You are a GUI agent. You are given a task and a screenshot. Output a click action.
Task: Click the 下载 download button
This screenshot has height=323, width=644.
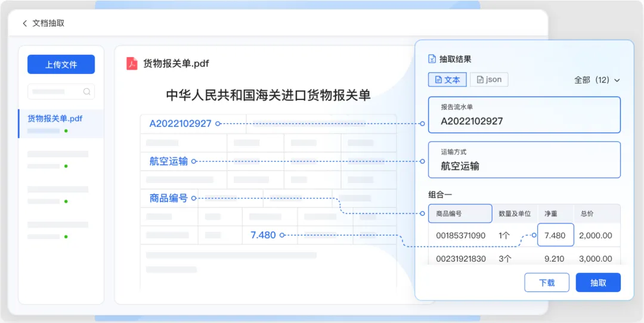click(547, 282)
